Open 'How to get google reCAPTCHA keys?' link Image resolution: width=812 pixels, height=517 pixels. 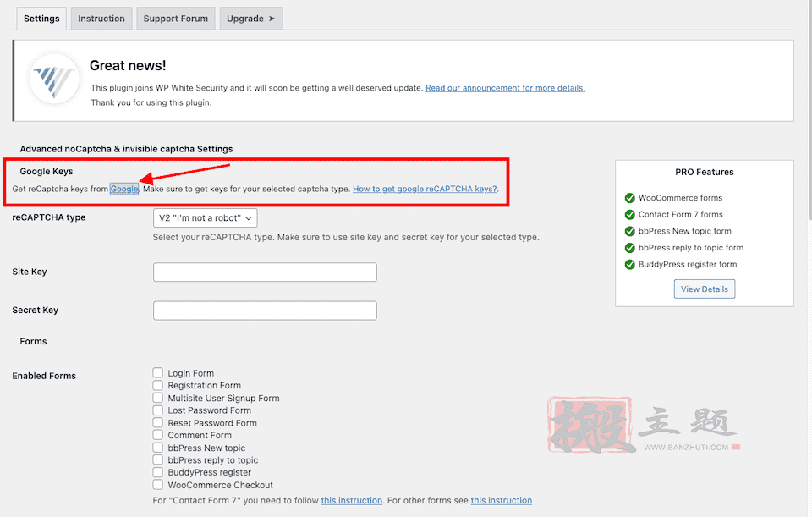(x=425, y=189)
